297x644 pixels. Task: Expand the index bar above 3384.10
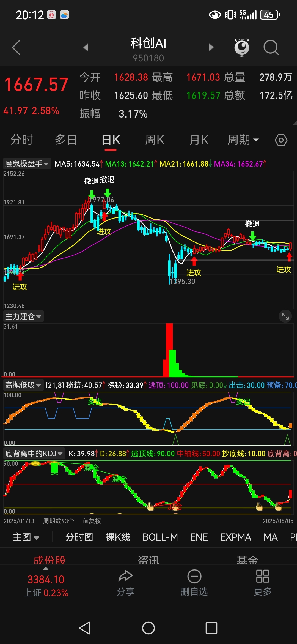click(x=46, y=569)
